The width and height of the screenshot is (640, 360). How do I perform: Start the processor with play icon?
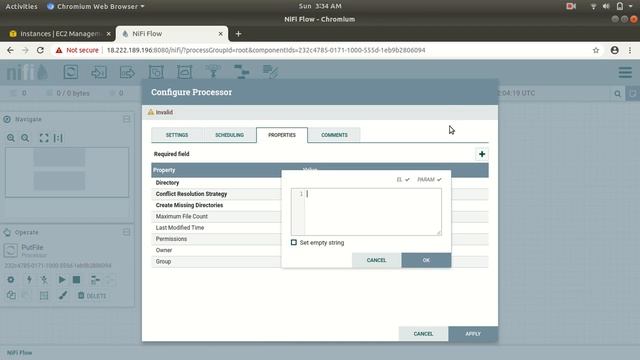[x=62, y=280]
